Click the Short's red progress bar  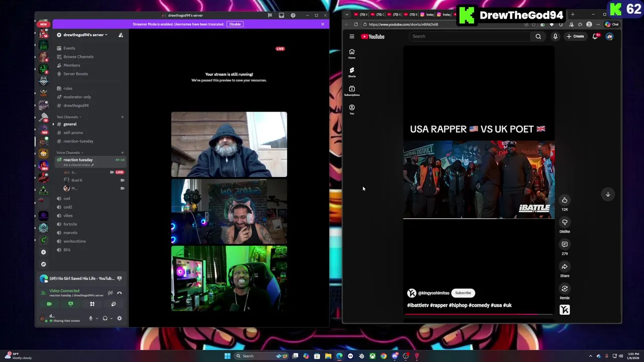(x=478, y=315)
